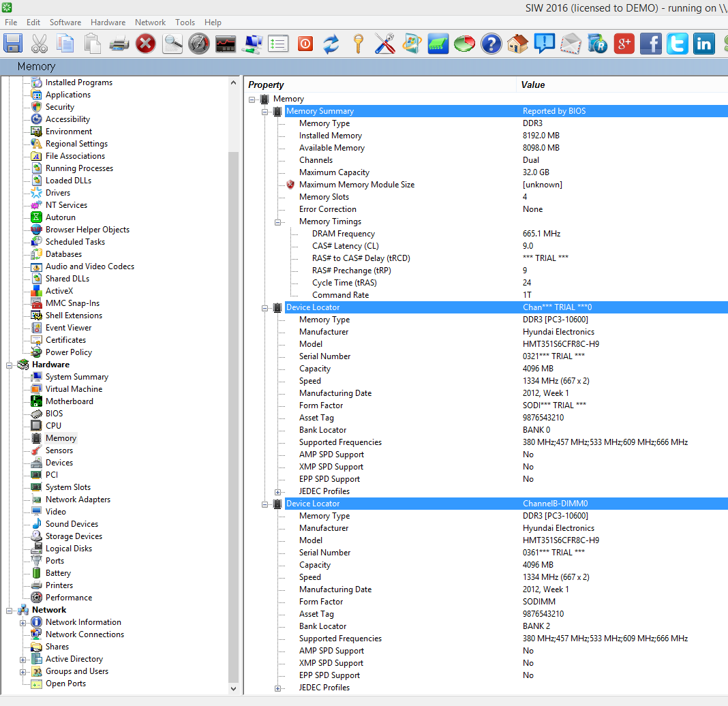Image resolution: width=728 pixels, height=706 pixels.
Task: Collapse the ChannelB-DIMM0 Device Locator section
Action: [264, 504]
